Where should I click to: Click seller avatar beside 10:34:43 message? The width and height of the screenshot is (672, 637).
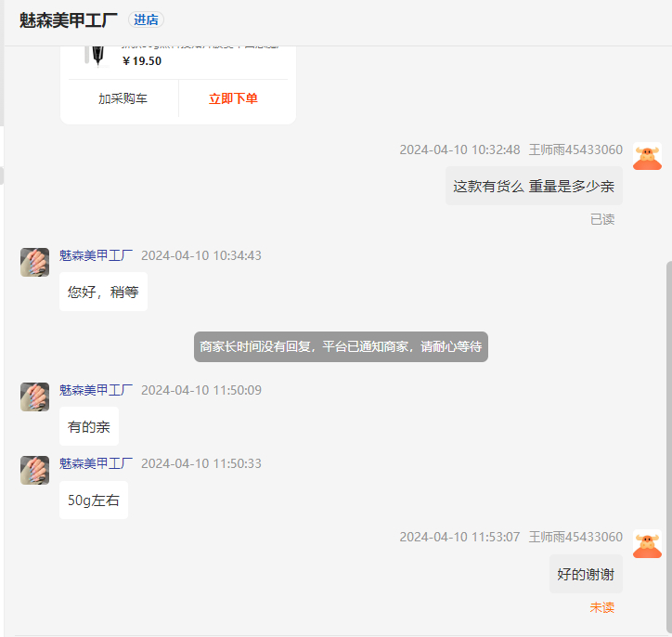(x=34, y=262)
